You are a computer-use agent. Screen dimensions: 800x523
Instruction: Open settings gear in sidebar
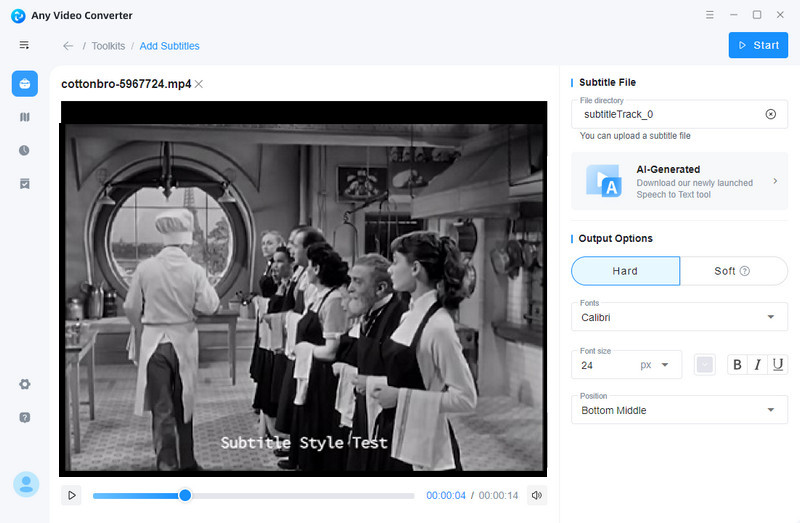[24, 384]
